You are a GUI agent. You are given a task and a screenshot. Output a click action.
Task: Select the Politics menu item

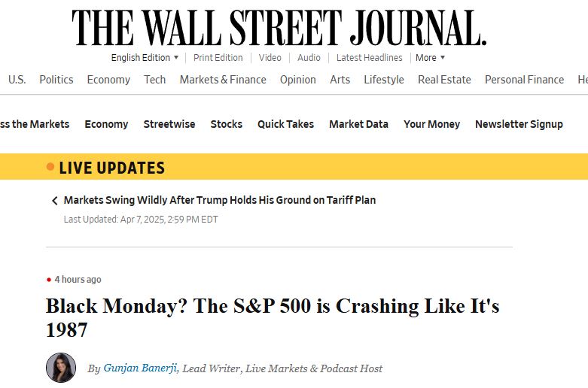[56, 80]
